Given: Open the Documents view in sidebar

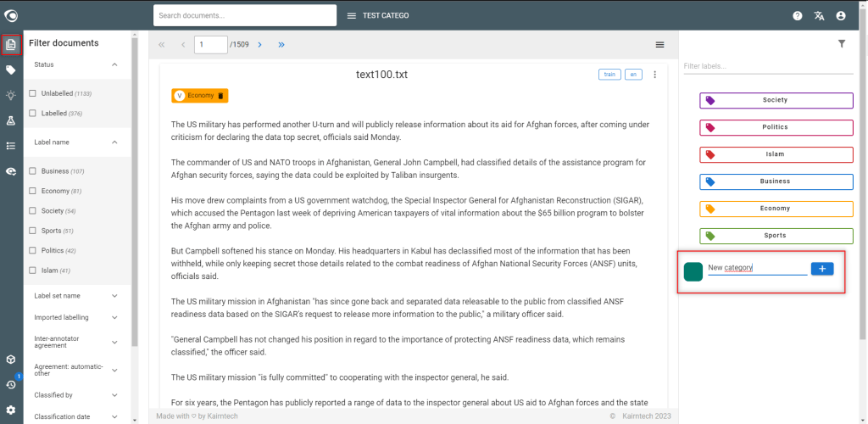Looking at the screenshot, I should [x=11, y=45].
